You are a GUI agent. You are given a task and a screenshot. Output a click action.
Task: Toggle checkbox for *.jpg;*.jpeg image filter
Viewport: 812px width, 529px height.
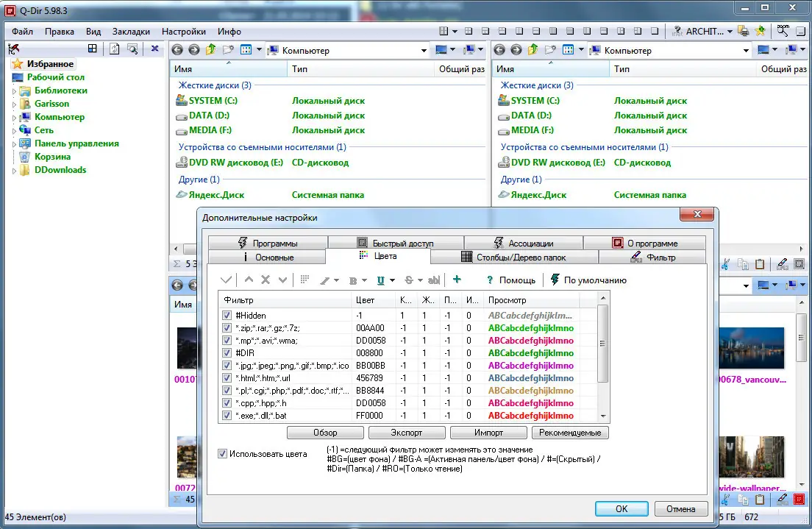point(227,365)
